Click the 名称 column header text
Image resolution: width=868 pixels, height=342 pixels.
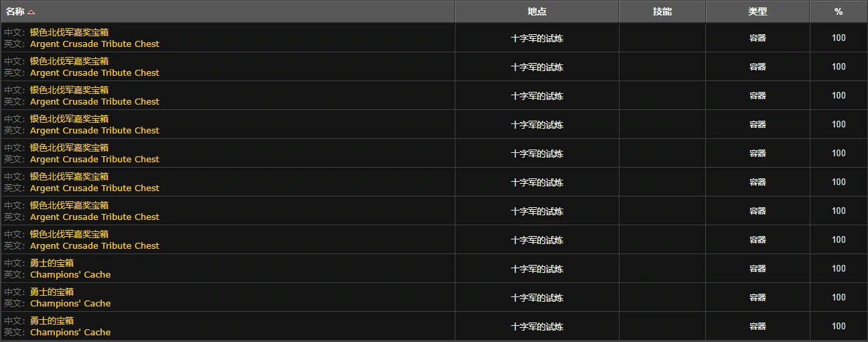point(15,12)
